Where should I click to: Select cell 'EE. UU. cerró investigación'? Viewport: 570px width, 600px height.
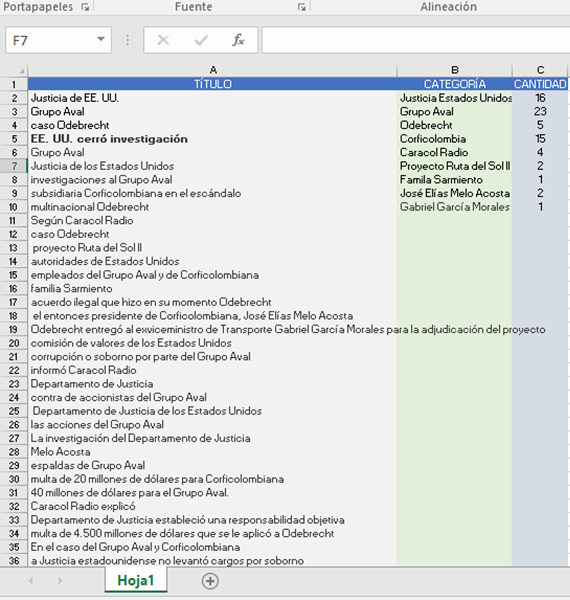(213, 139)
